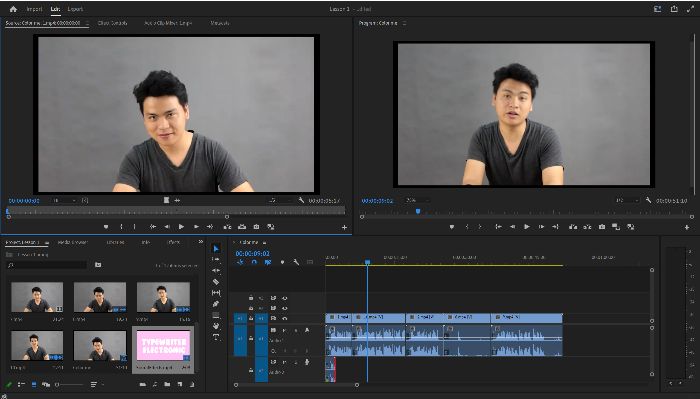Select the Razor tool
Screen dimensions: 700x399
[x=216, y=282]
